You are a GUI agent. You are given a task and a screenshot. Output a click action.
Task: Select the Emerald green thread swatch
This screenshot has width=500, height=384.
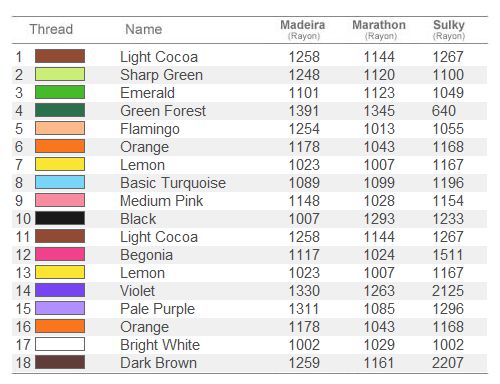[x=60, y=92]
